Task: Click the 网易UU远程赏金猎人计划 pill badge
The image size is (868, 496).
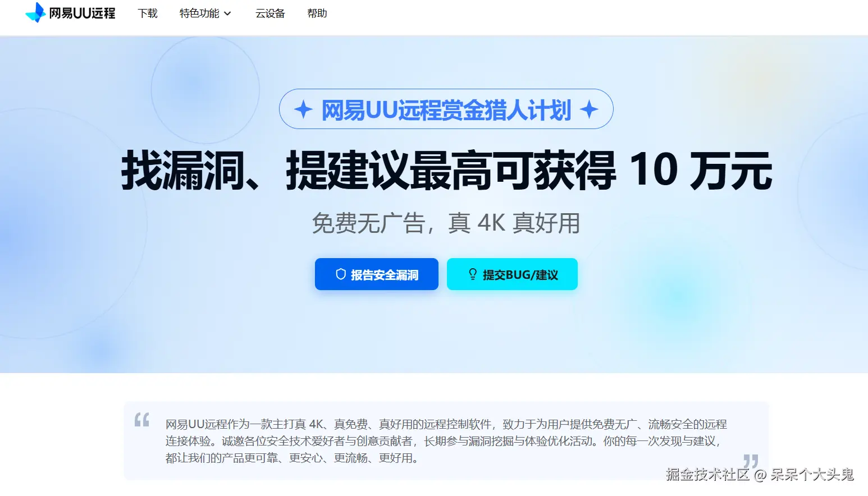Action: click(446, 109)
